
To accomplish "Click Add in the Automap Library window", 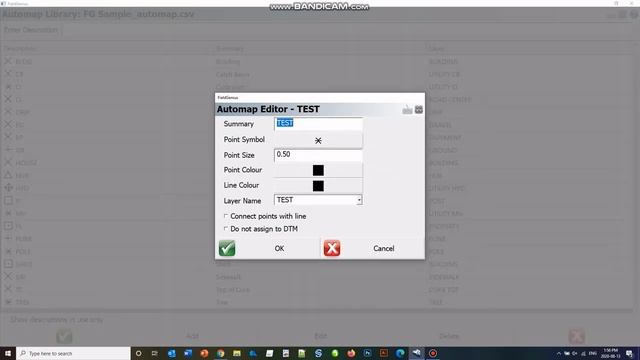I will click(192, 336).
